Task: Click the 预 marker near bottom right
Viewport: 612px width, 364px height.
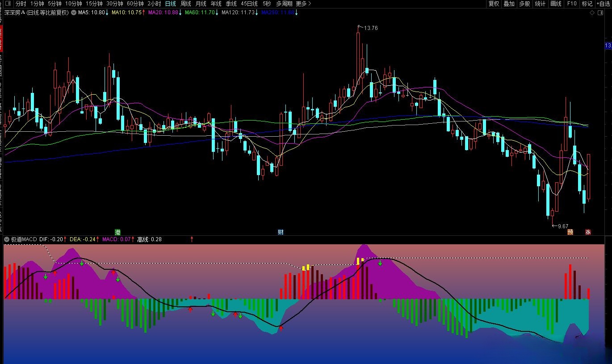Action: click(570, 232)
